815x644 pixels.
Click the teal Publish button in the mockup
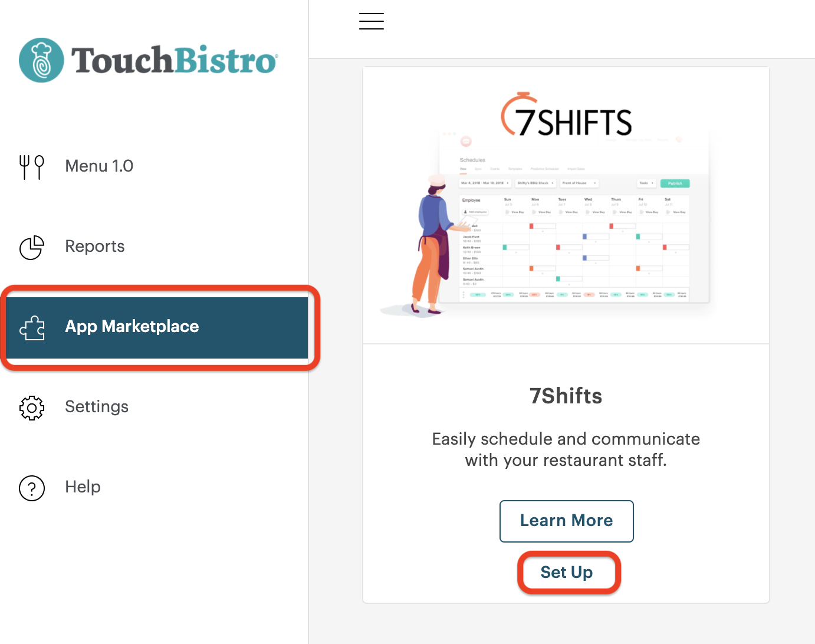pos(675,183)
